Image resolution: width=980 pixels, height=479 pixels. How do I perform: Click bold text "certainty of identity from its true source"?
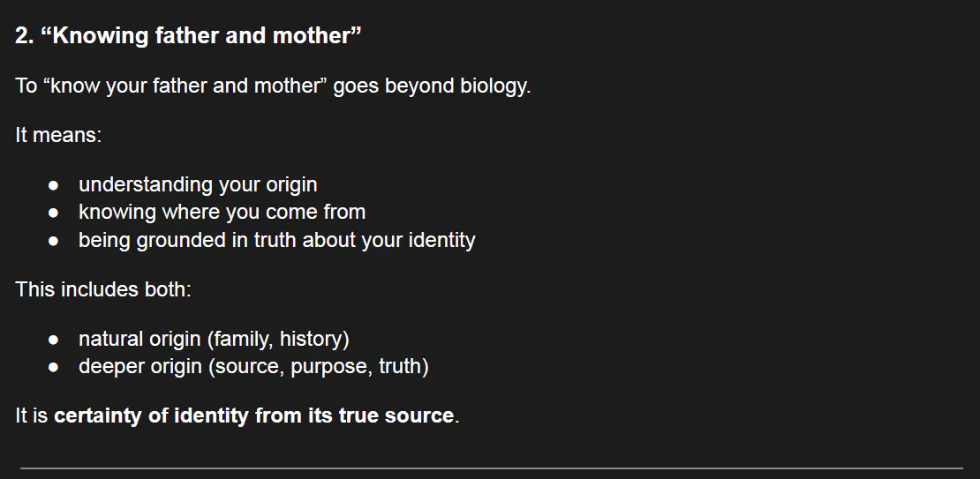coord(254,415)
